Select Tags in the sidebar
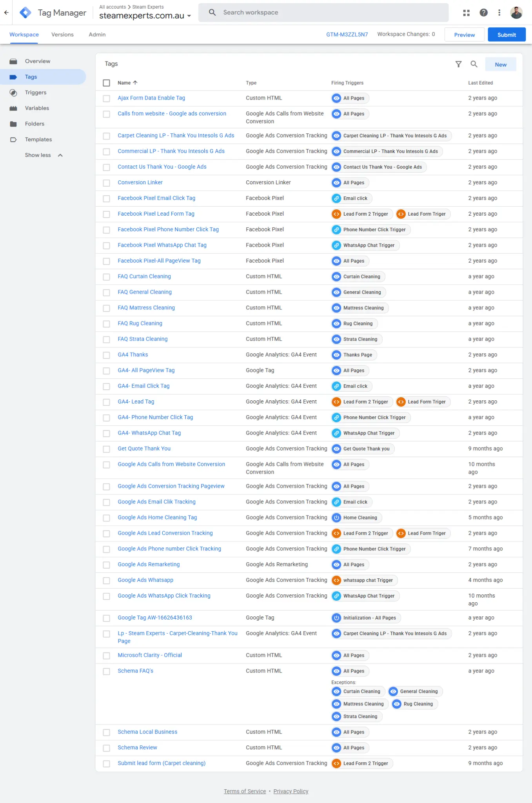The image size is (532, 803). [x=43, y=77]
